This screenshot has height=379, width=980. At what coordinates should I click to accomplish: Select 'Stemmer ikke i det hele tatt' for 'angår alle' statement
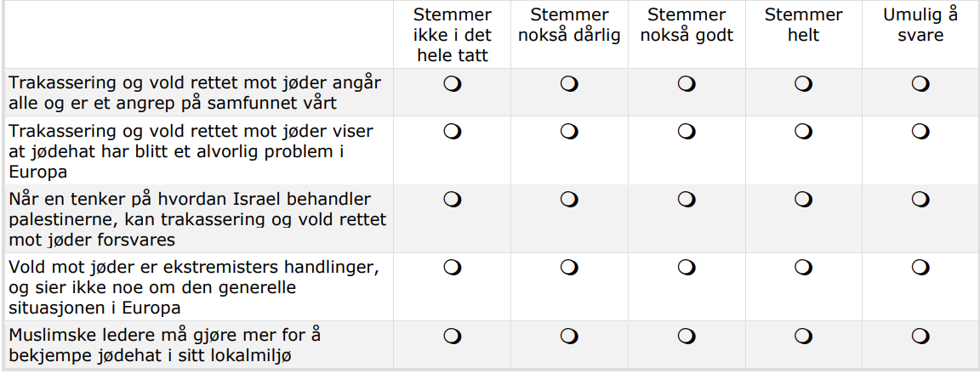pos(453,84)
